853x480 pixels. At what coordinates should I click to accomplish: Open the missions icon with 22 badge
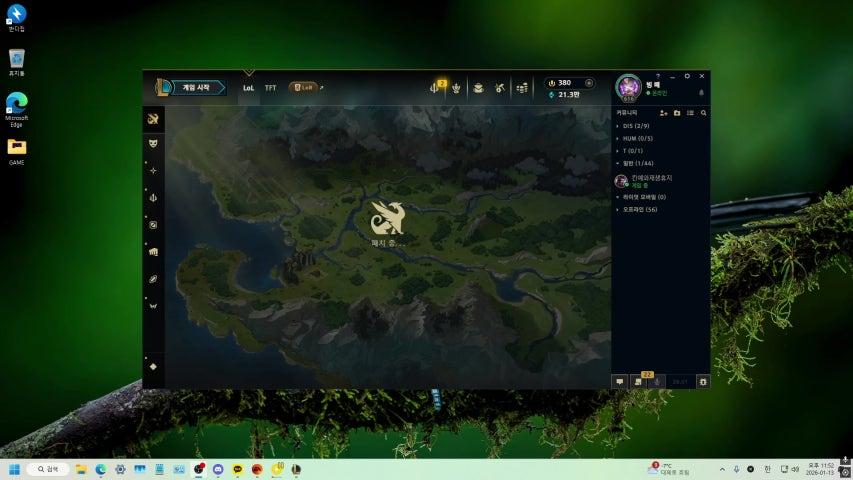[639, 381]
